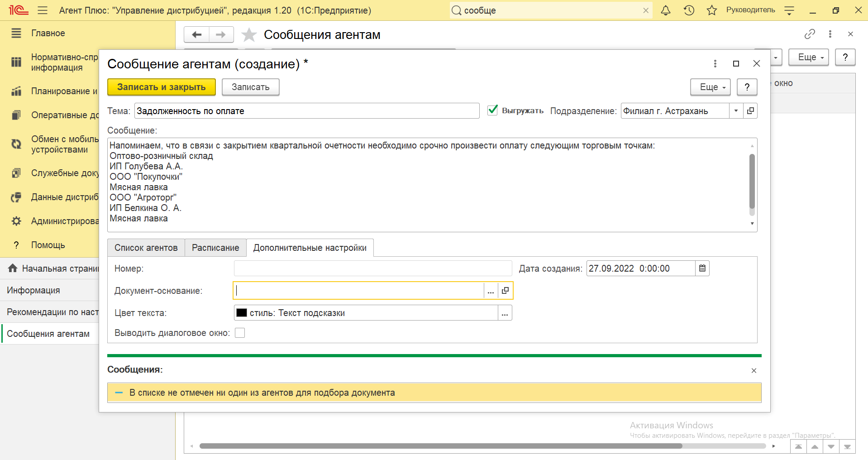This screenshot has width=868, height=460.
Task: Enable Выводить диалоговое окно checkbox
Action: 240,333
